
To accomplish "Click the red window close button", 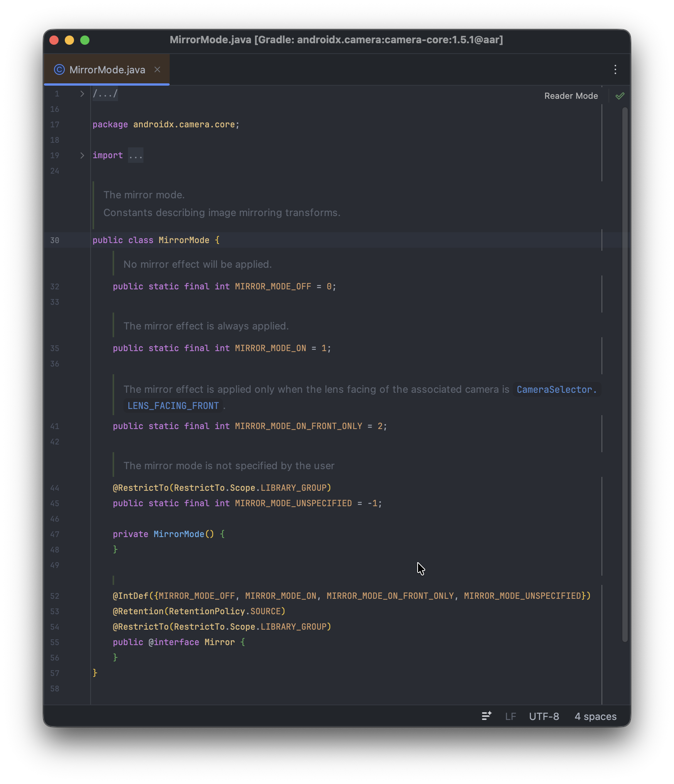I will pyautogui.click(x=54, y=40).
